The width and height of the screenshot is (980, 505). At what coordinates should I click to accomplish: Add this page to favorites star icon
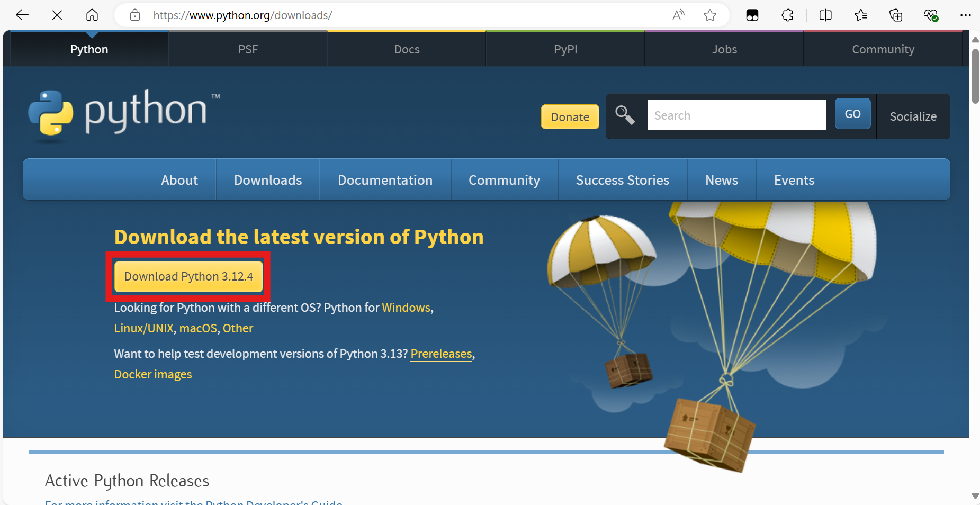(x=710, y=15)
